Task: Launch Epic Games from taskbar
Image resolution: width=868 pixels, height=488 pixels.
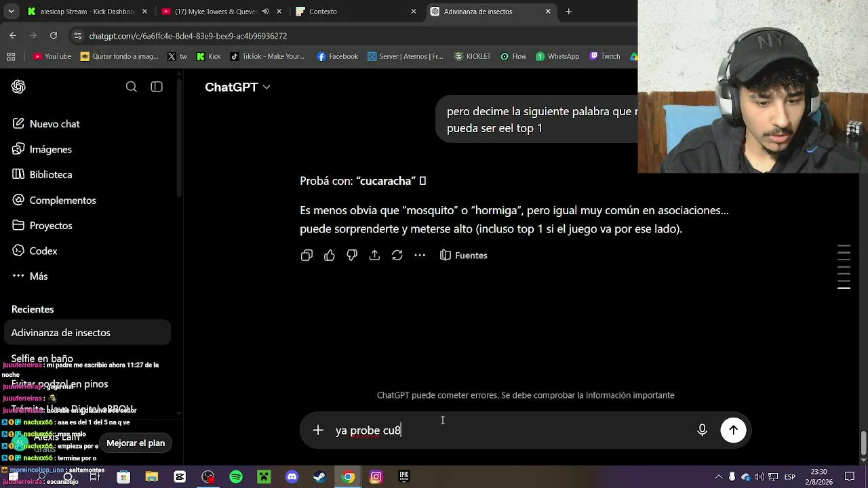Action: tap(404, 477)
